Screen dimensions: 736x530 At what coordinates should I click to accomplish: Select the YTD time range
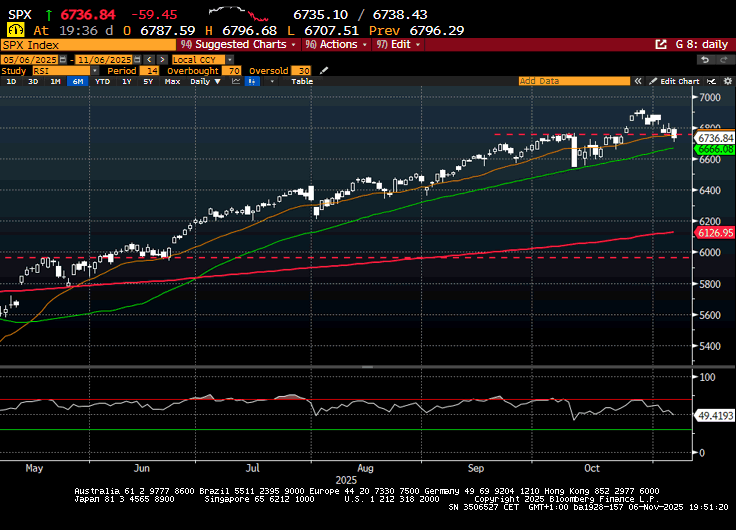pyautogui.click(x=102, y=81)
